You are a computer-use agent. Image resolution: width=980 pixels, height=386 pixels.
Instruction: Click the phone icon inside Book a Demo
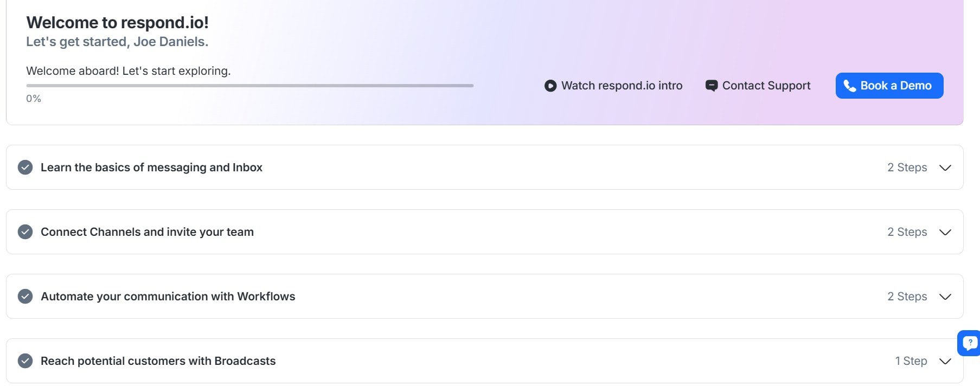tap(850, 85)
